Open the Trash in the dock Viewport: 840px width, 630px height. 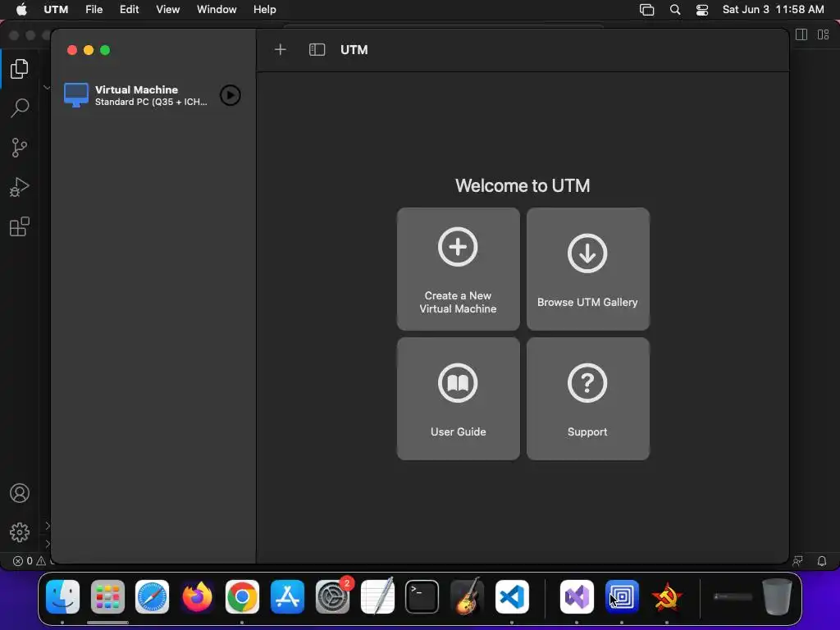click(777, 597)
